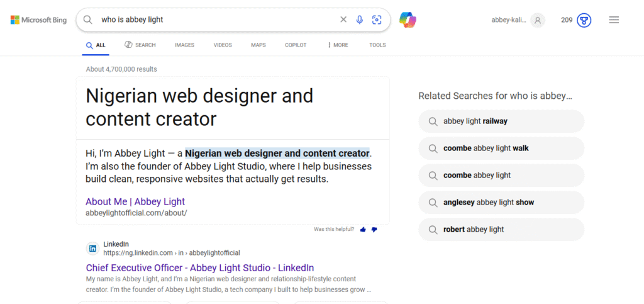Viewport: 644px width, 304px height.
Task: Open the Copilot colorful icon
Action: tap(408, 20)
